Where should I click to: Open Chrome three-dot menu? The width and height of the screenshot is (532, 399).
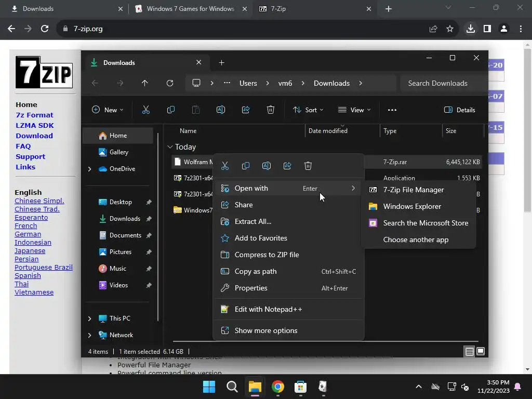click(x=521, y=29)
